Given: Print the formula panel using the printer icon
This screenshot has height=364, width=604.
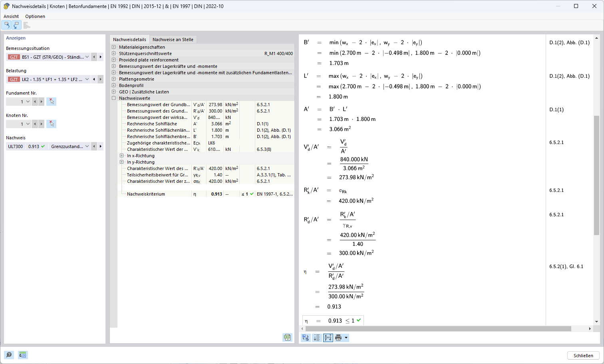Looking at the screenshot, I should [338, 338].
